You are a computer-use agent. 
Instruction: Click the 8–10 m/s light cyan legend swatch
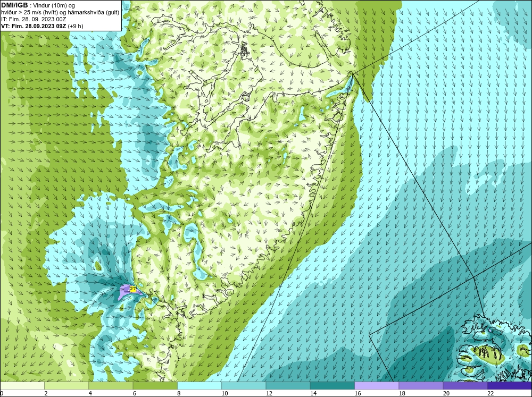point(199,386)
